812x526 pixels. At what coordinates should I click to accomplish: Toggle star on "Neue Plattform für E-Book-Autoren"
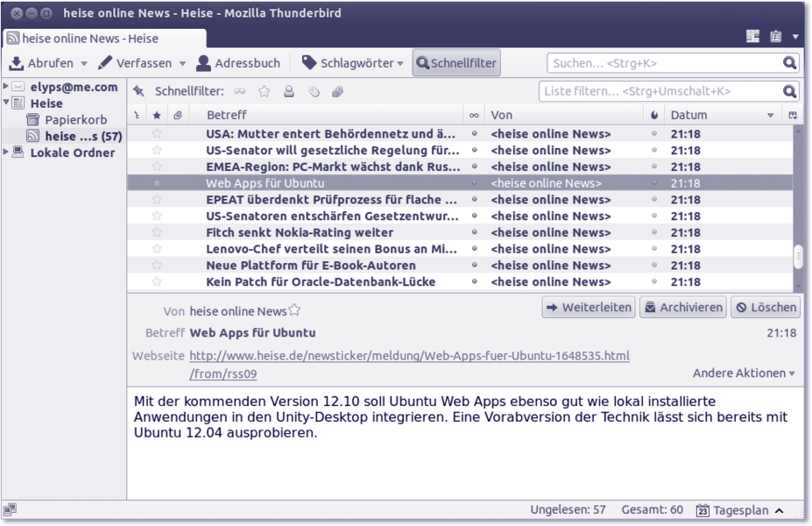click(x=157, y=265)
